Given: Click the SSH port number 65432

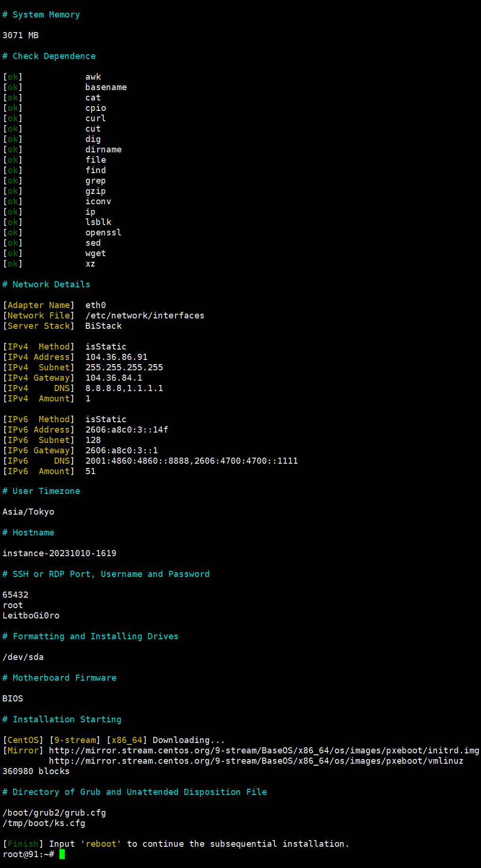Looking at the screenshot, I should 15,595.
